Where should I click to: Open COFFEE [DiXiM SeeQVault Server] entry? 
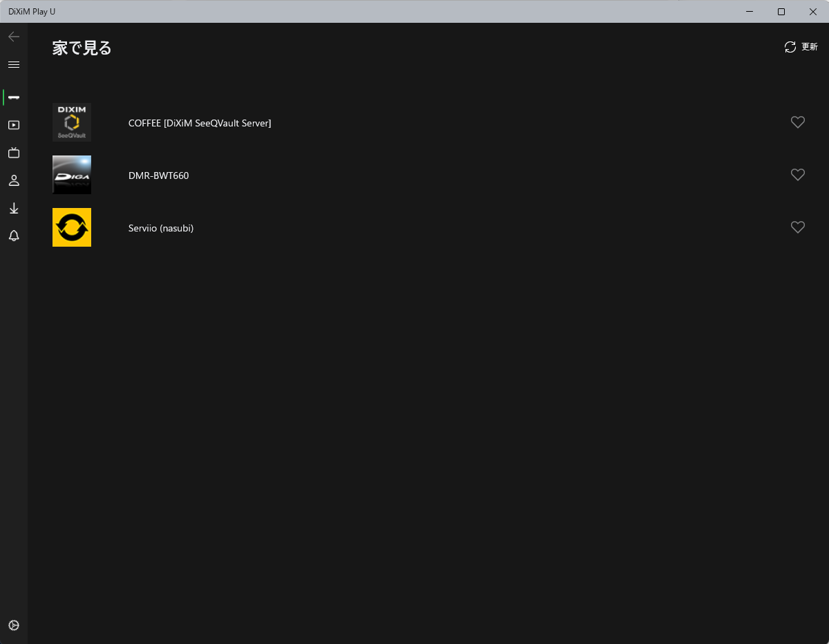pos(200,123)
